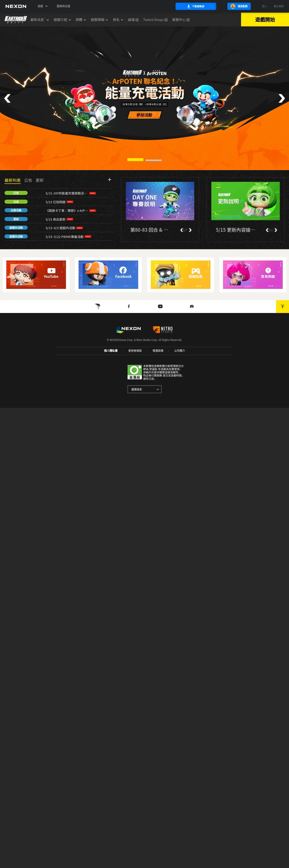The image size is (289, 868).
Task: Expand the 遊戲情報 menu
Action: point(99,20)
